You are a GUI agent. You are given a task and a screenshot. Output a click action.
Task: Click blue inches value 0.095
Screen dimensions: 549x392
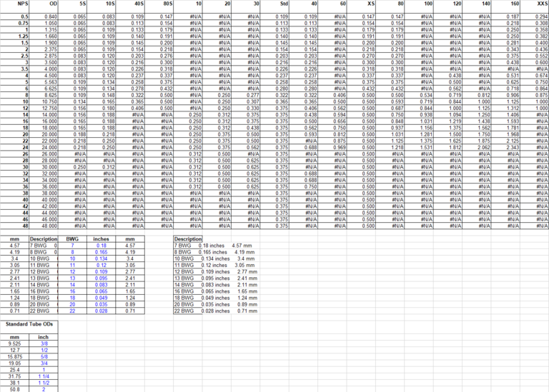(102, 278)
